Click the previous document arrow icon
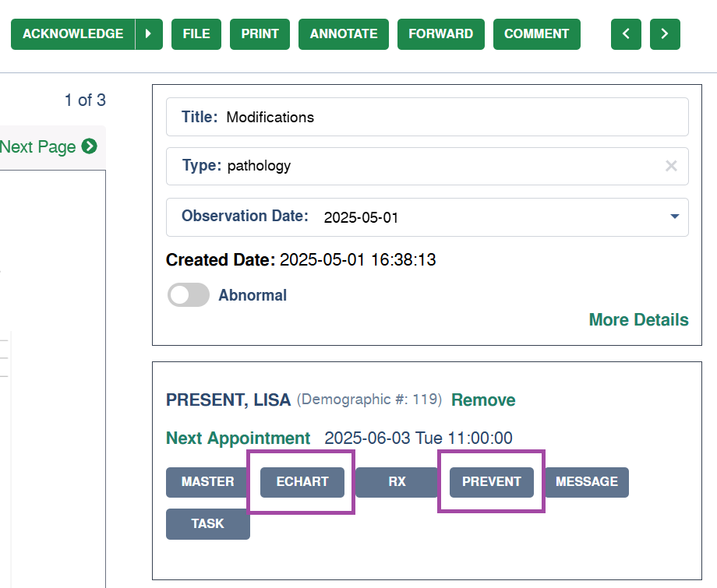 (626, 33)
